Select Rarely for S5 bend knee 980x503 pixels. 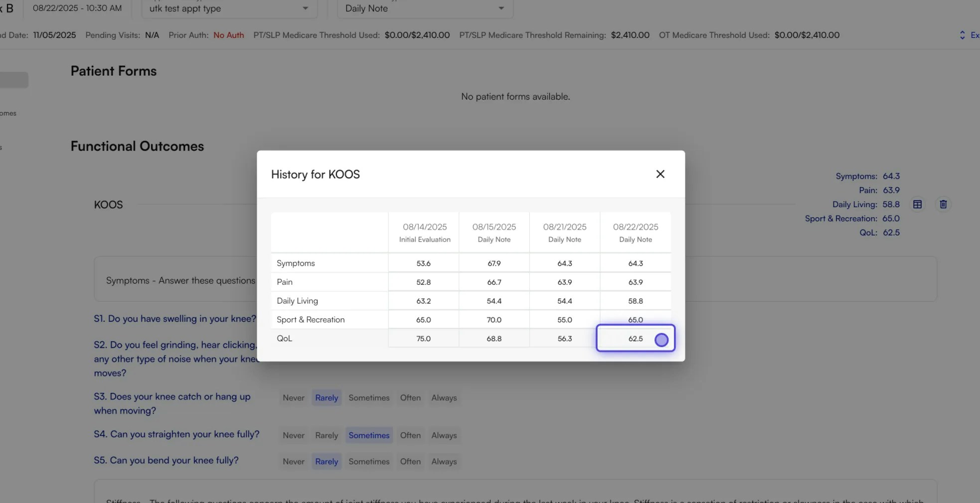[327, 461]
